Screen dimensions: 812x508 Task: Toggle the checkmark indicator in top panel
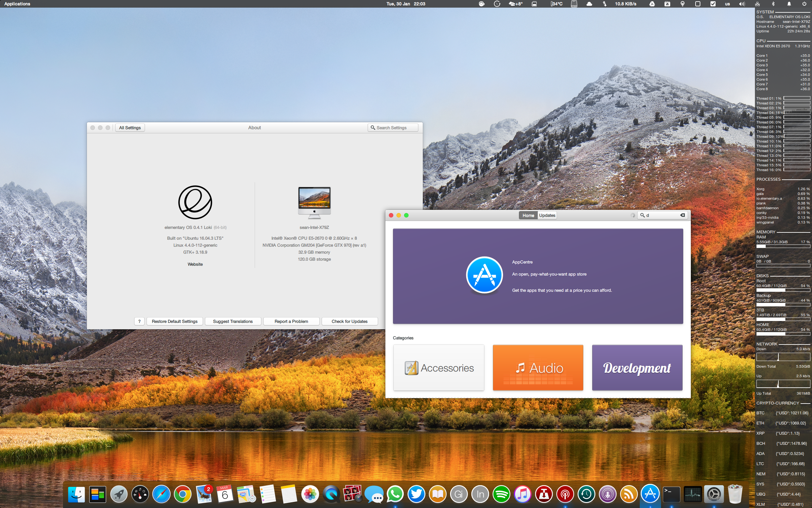[713, 4]
